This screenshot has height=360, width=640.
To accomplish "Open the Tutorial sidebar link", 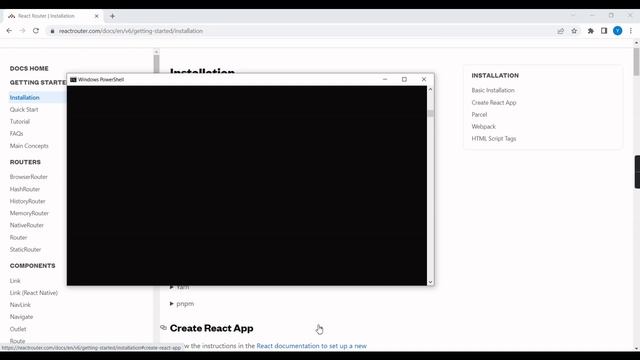I will (20, 122).
